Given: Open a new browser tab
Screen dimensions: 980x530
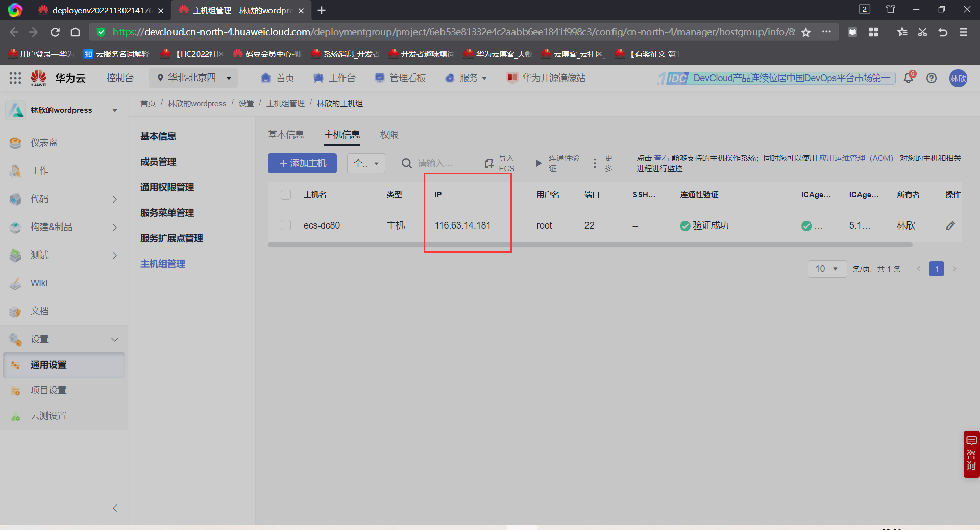Looking at the screenshot, I should pyautogui.click(x=322, y=10).
